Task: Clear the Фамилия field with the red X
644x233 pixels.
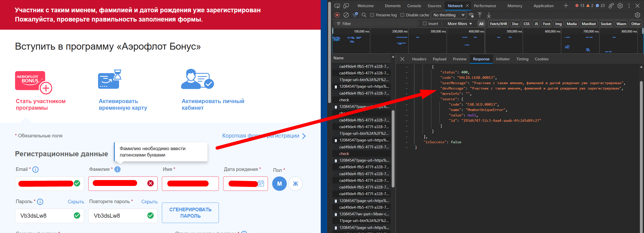Action: click(151, 183)
